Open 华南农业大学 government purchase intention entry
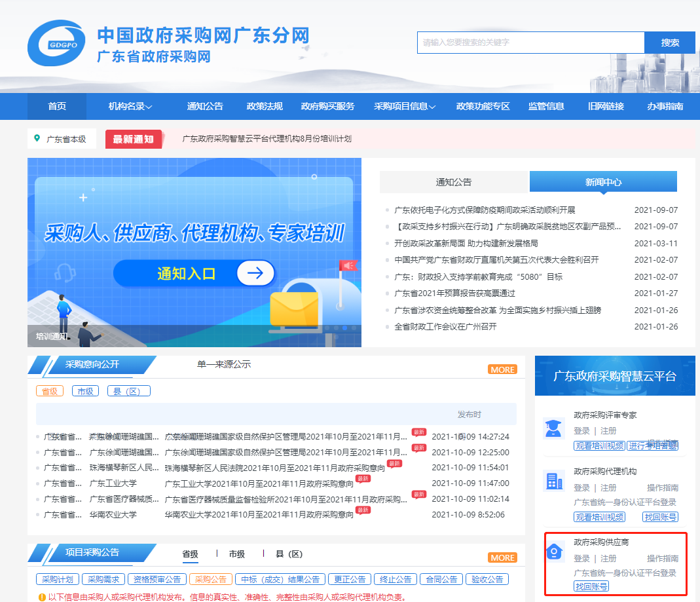The width and height of the screenshot is (700, 602). [x=259, y=515]
